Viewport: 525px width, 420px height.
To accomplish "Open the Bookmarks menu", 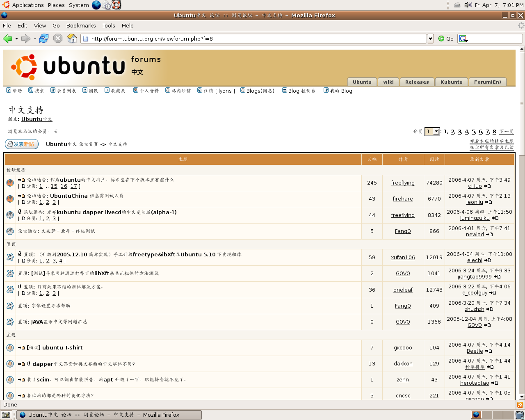I will pos(81,25).
